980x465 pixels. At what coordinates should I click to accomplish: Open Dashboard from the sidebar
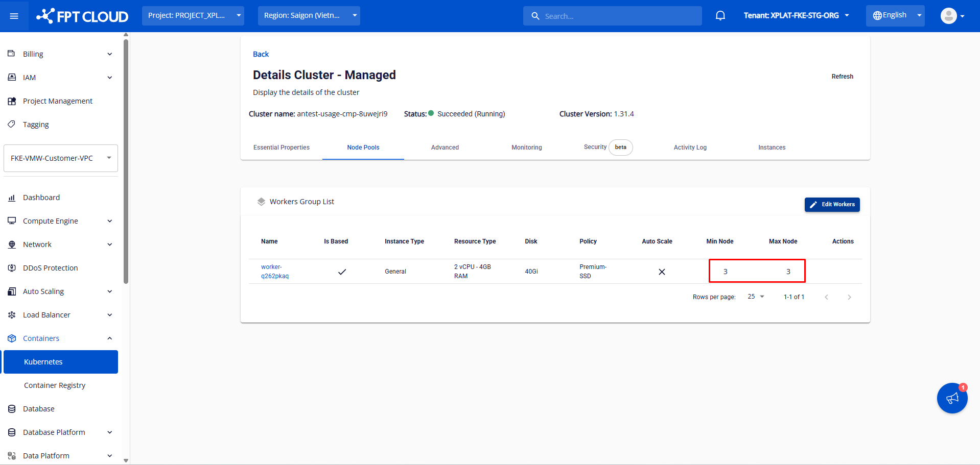[41, 198]
